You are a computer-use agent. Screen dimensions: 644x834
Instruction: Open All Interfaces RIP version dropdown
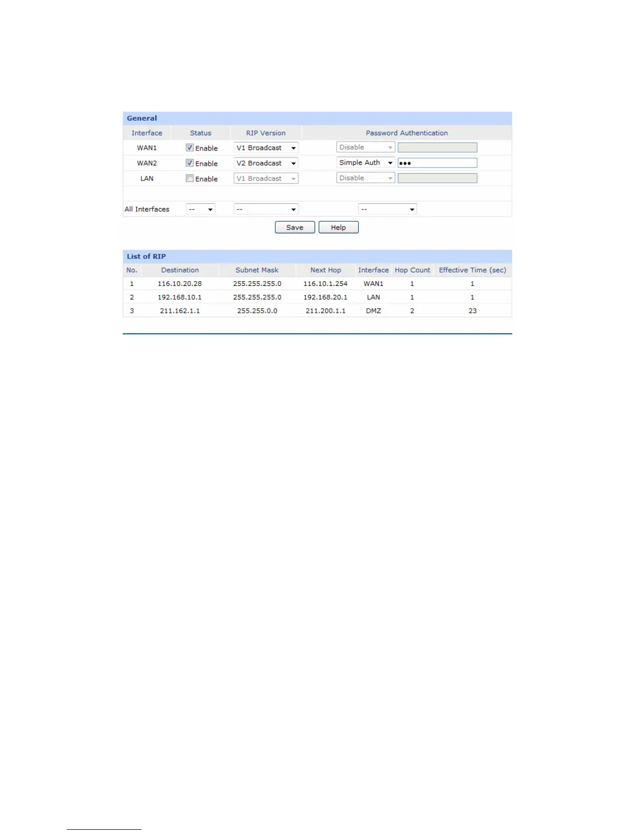pos(266,209)
